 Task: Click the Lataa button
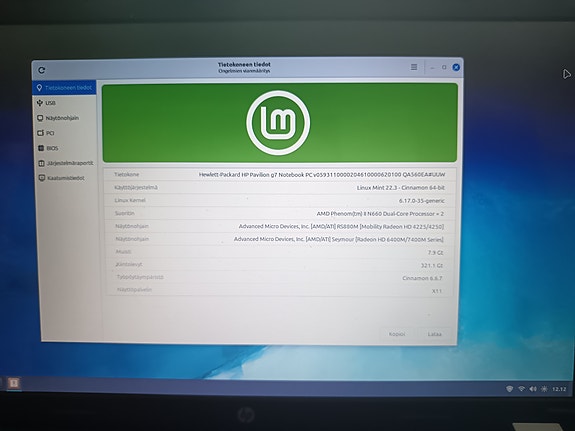(435, 334)
